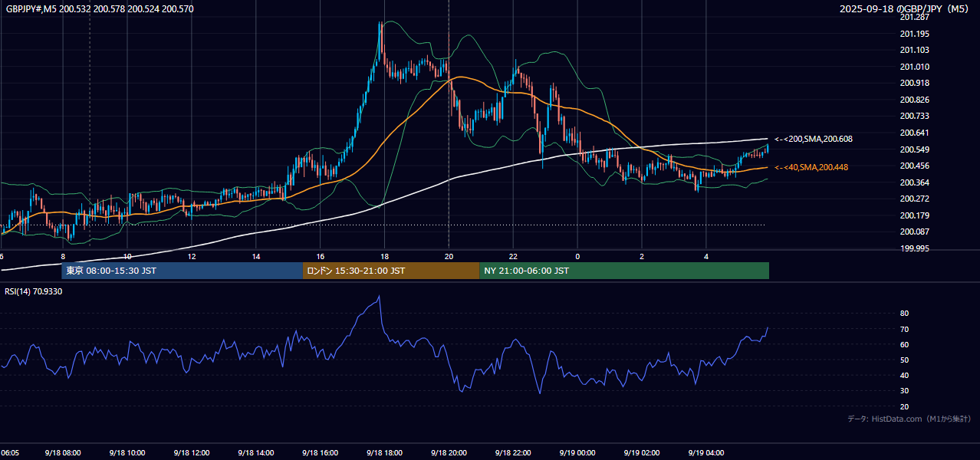The image size is (980, 460).
Task: Click price axis label 200.272
Action: (915, 199)
